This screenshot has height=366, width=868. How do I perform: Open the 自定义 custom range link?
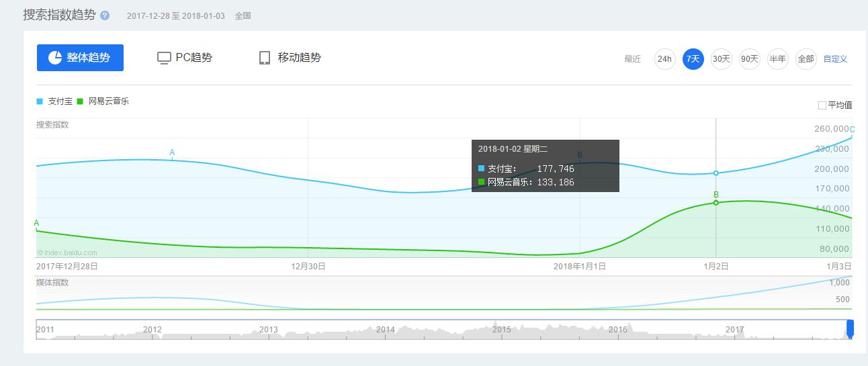835,59
